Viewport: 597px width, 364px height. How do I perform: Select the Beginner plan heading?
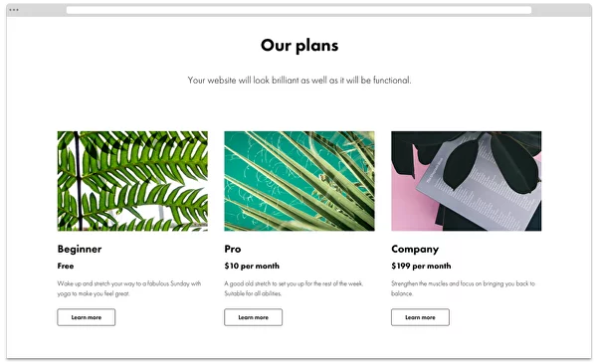pyautogui.click(x=80, y=249)
